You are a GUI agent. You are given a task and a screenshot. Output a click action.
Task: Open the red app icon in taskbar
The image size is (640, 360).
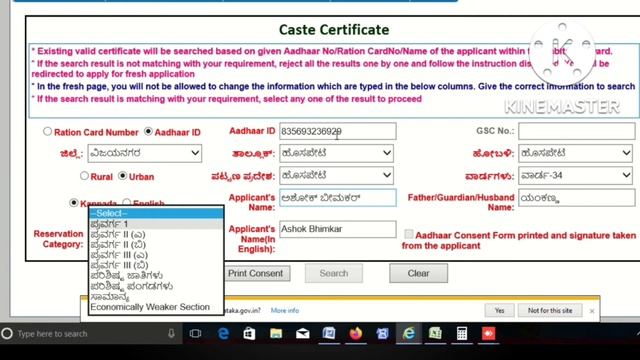[488, 333]
